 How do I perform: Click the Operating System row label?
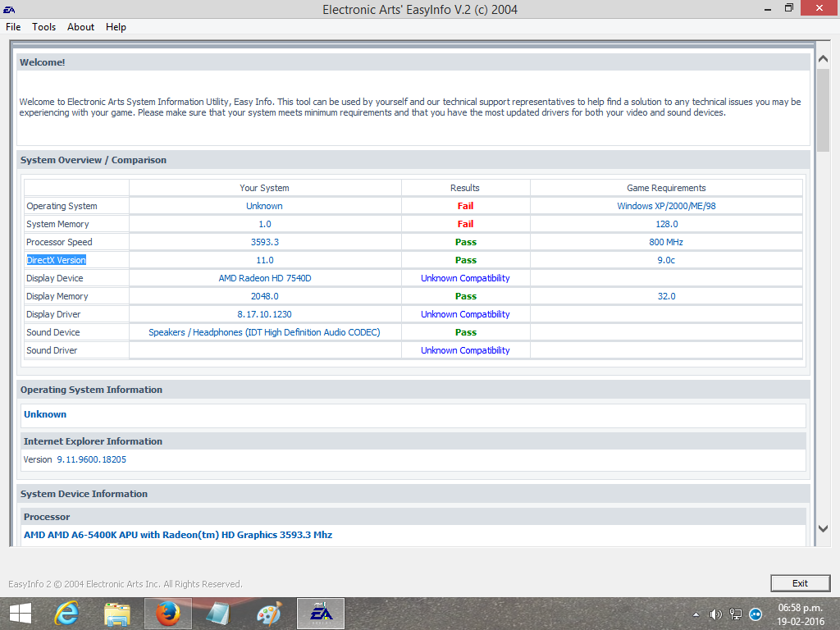(x=62, y=206)
